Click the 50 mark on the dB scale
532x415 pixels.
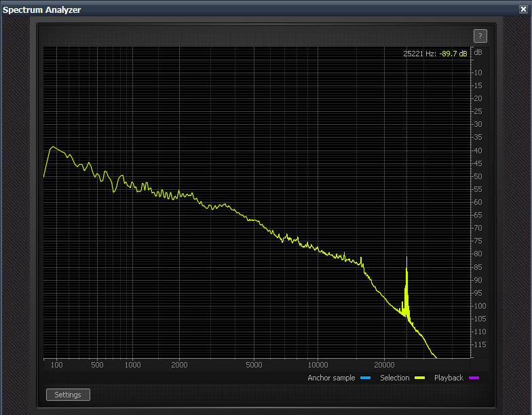478,176
